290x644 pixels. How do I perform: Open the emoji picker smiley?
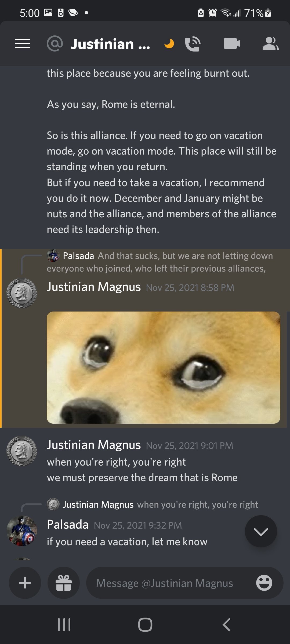pos(264,583)
